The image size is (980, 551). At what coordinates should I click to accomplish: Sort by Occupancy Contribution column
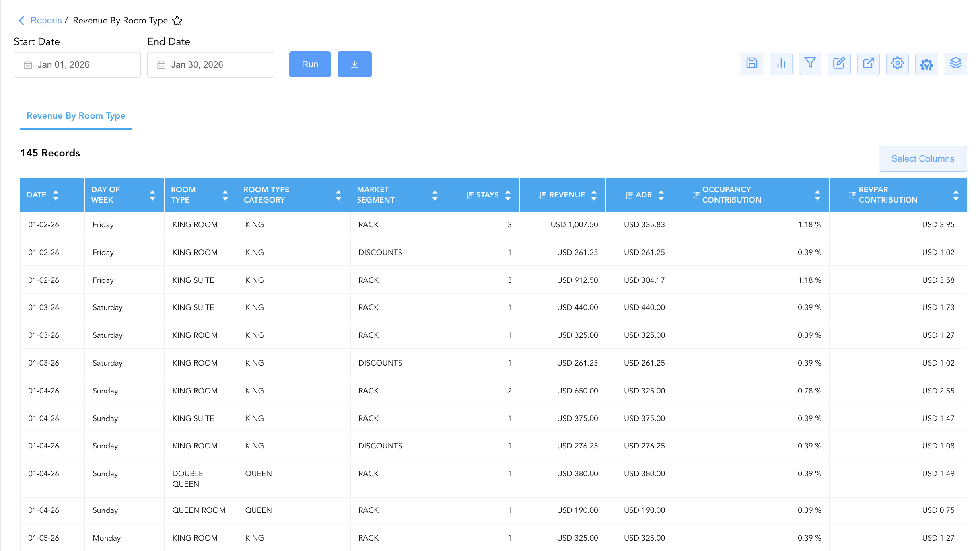coord(817,195)
